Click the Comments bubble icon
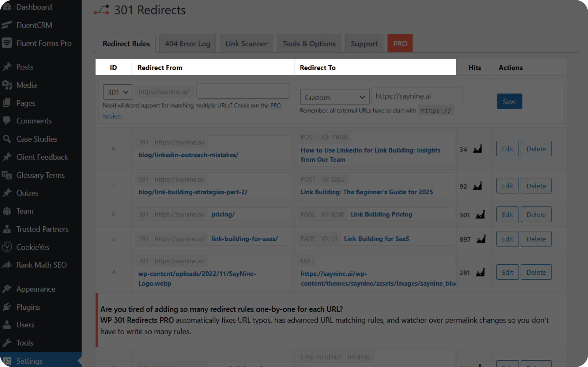This screenshot has height=367, width=588. click(7, 120)
